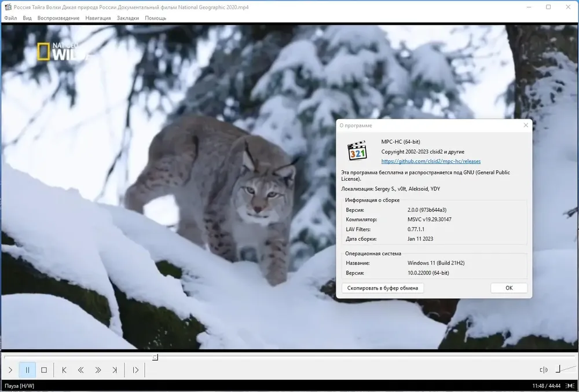Click Скопировать в буфер обмена button
579x392 pixels.
point(383,288)
